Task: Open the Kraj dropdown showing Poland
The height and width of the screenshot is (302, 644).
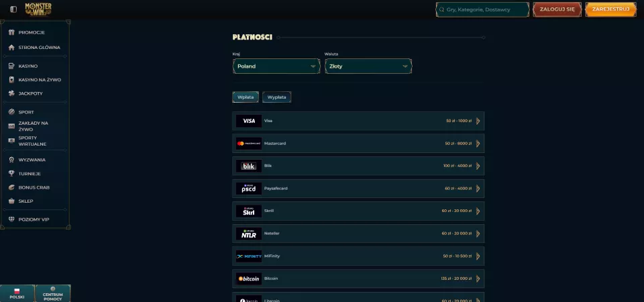Action: (276, 66)
